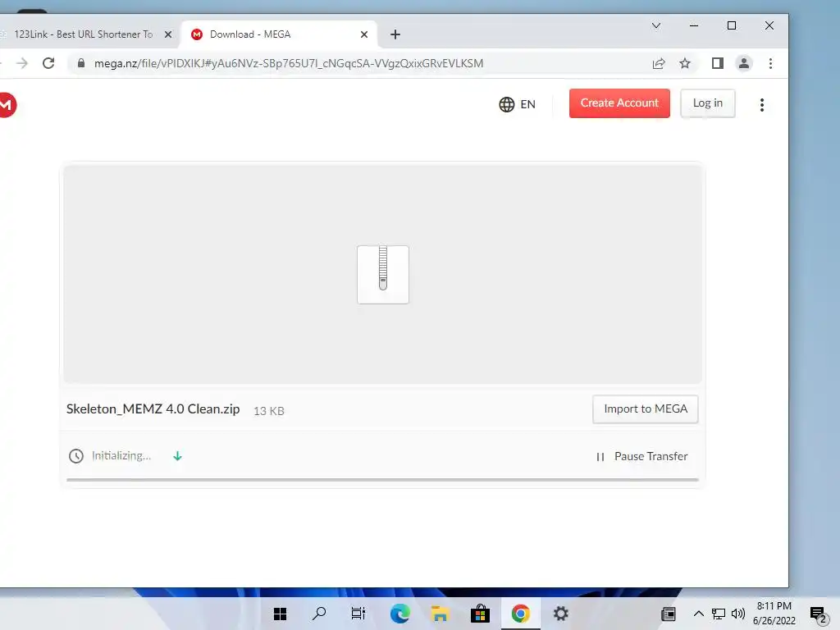Launch Microsoft Edge from taskbar
The image size is (840, 630).
point(399,614)
